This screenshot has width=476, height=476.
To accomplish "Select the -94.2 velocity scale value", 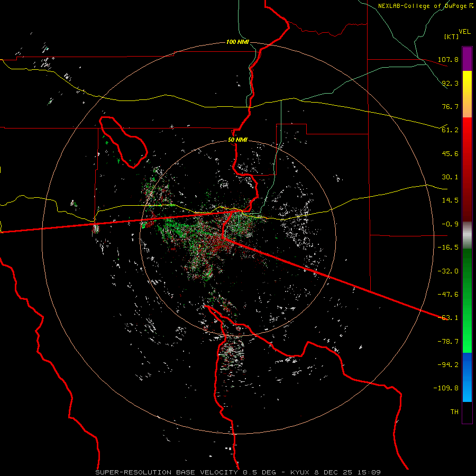I will 448,365.
